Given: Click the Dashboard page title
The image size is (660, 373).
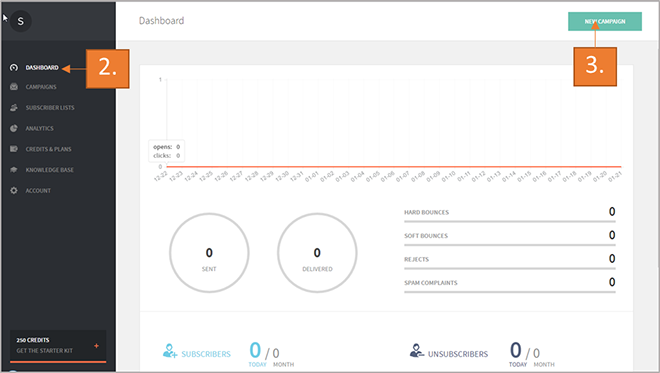Looking at the screenshot, I should coord(161,21).
